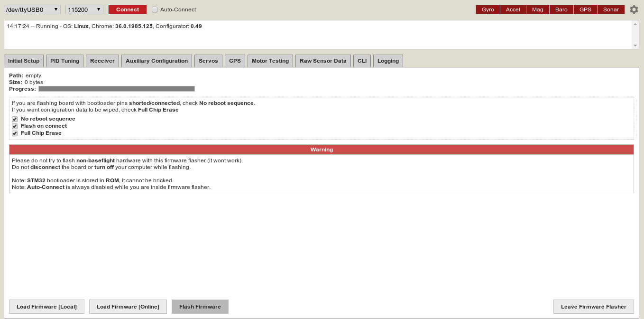
Task: Switch to the GPS tab
Action: (x=235, y=61)
